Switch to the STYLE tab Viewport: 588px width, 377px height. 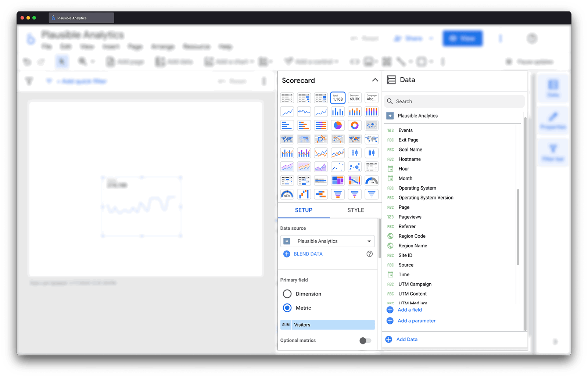point(355,210)
